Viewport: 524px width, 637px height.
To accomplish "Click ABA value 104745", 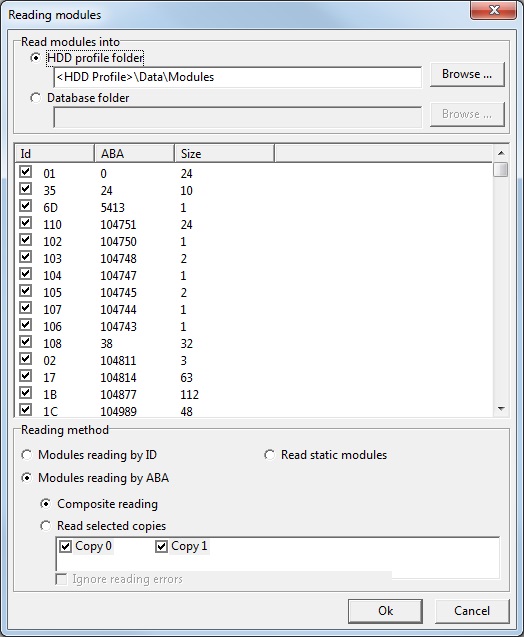I will coord(118,293).
